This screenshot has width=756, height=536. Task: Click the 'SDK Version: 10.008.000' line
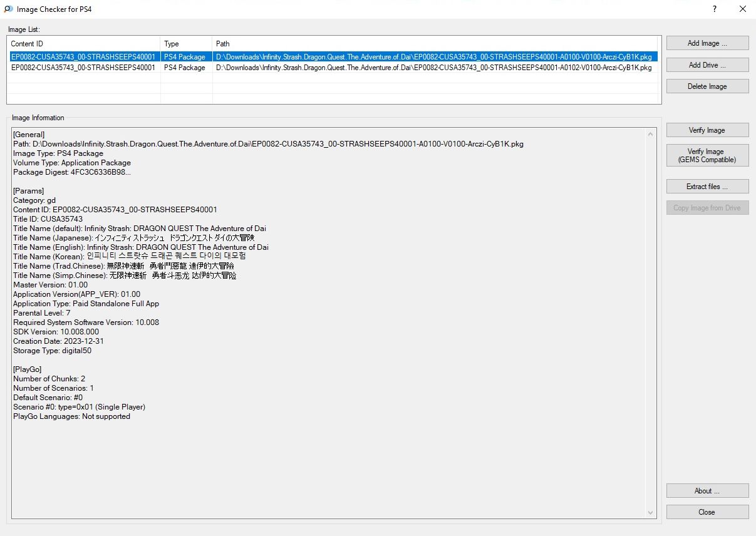tap(56, 332)
